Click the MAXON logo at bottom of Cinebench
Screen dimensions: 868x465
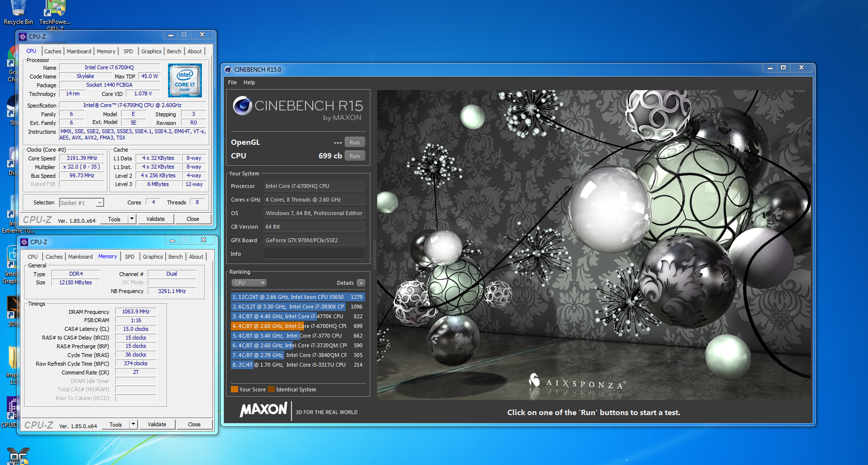[x=264, y=410]
